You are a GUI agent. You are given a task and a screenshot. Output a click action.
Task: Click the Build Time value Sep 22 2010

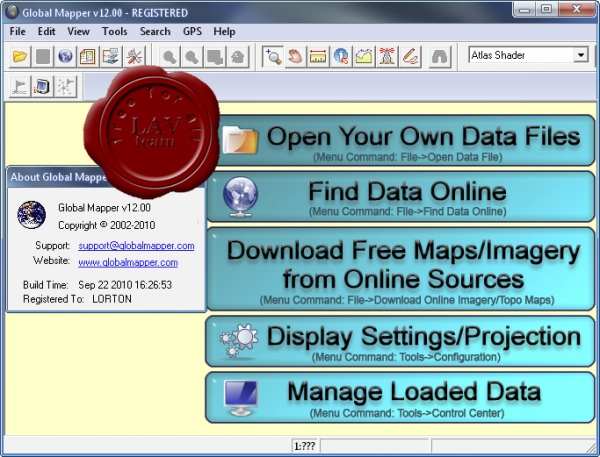[125, 285]
